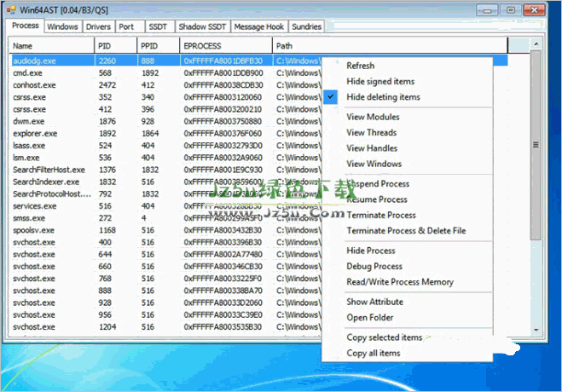Open the Message Hook tab
This screenshot has height=392, width=562.
click(x=259, y=27)
